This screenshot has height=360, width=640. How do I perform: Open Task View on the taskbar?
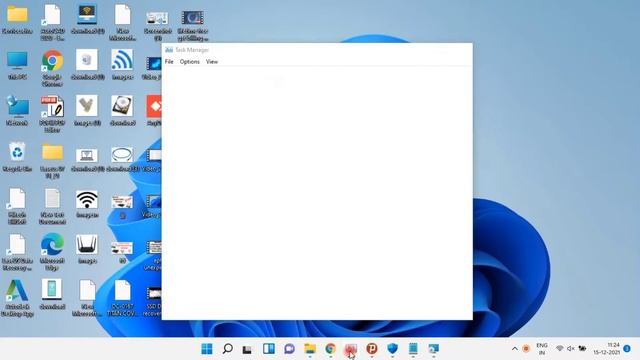click(x=247, y=349)
